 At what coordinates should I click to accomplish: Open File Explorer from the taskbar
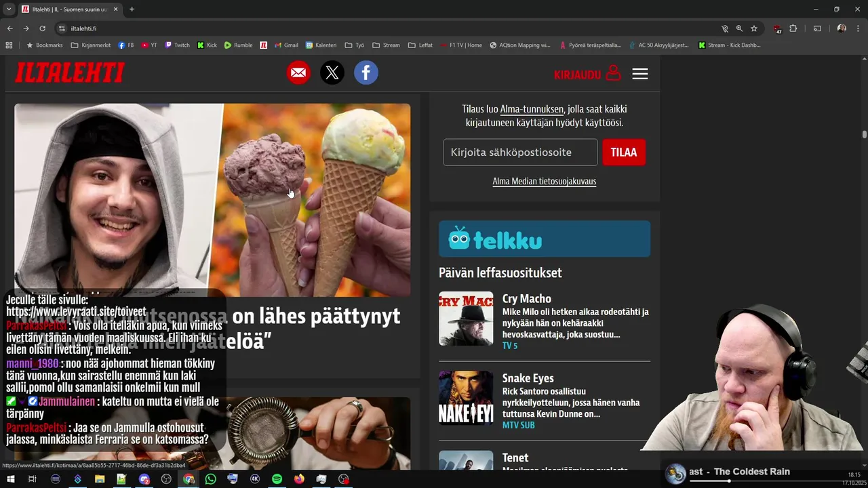point(100,479)
